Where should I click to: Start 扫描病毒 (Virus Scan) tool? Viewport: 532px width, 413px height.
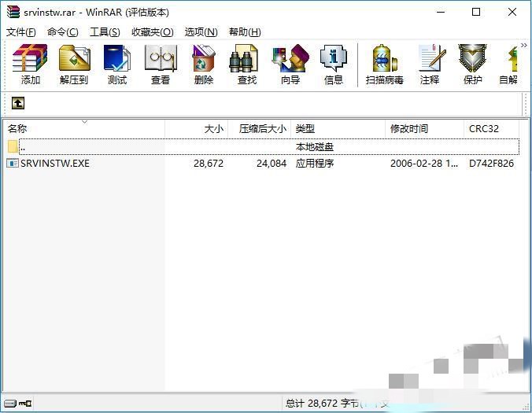[385, 65]
